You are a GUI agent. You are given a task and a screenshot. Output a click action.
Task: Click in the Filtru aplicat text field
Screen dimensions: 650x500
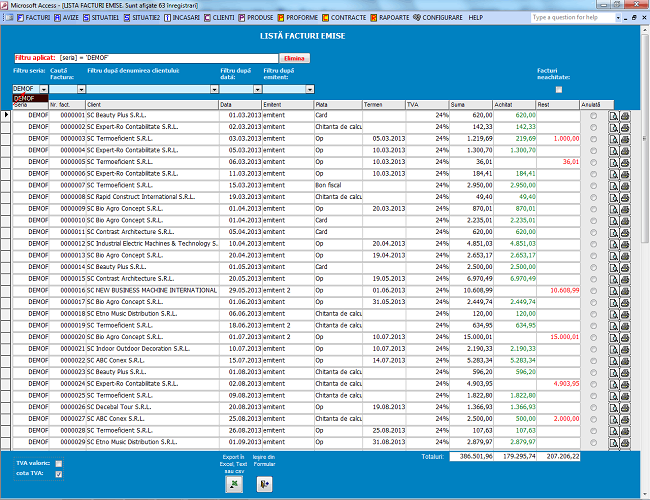tap(146, 58)
